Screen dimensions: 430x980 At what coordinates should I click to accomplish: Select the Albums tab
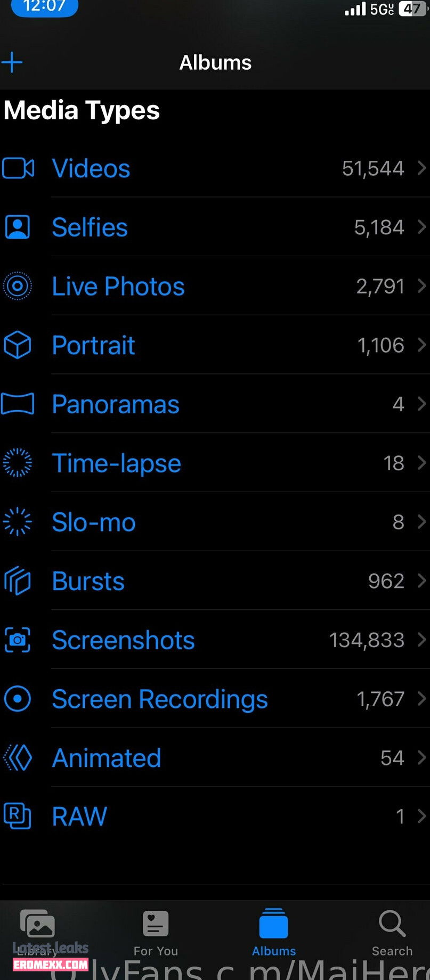click(274, 933)
